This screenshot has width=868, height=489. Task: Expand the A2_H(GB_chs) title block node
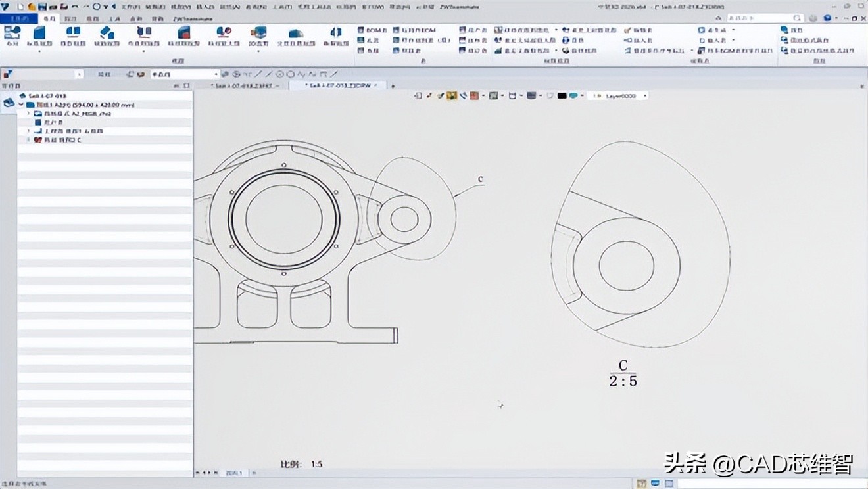(28, 114)
